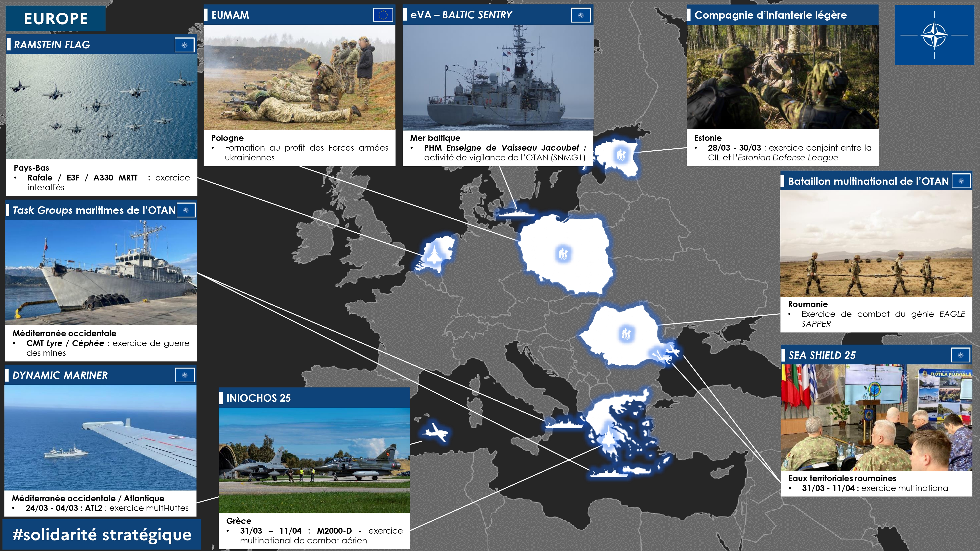This screenshot has height=551, width=980.
Task: Click the eVA – BALTIC SENTRY title
Action: [x=461, y=15]
